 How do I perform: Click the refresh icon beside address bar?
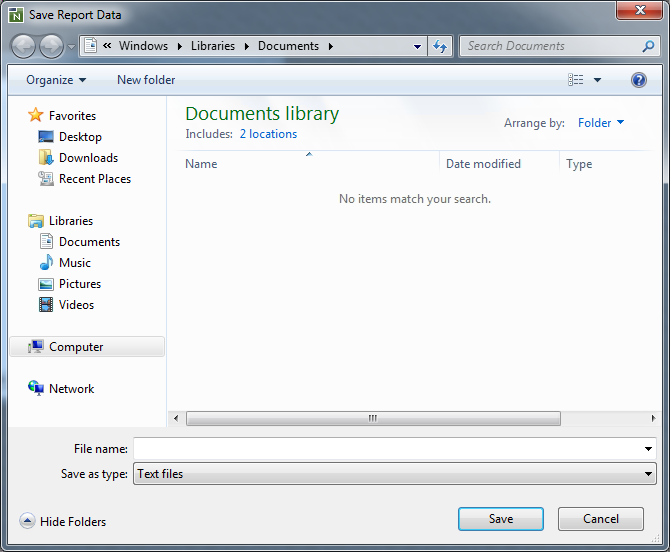pos(440,46)
